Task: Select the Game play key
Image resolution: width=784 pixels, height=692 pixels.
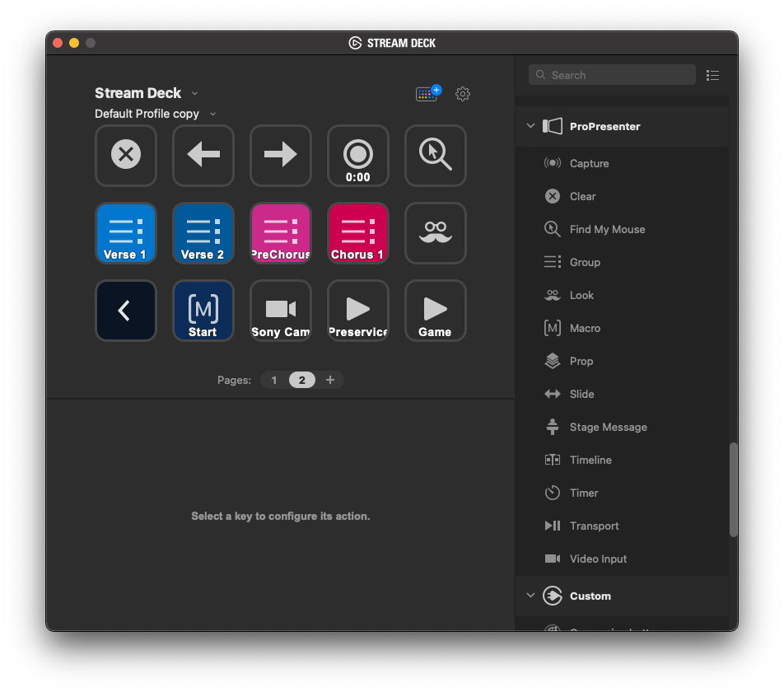Action: (x=436, y=311)
